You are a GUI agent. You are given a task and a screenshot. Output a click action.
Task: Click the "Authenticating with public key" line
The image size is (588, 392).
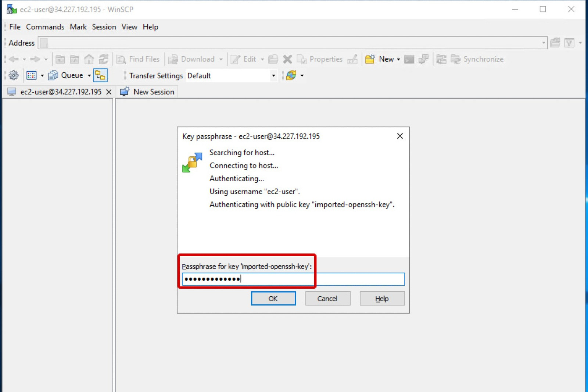[302, 204]
